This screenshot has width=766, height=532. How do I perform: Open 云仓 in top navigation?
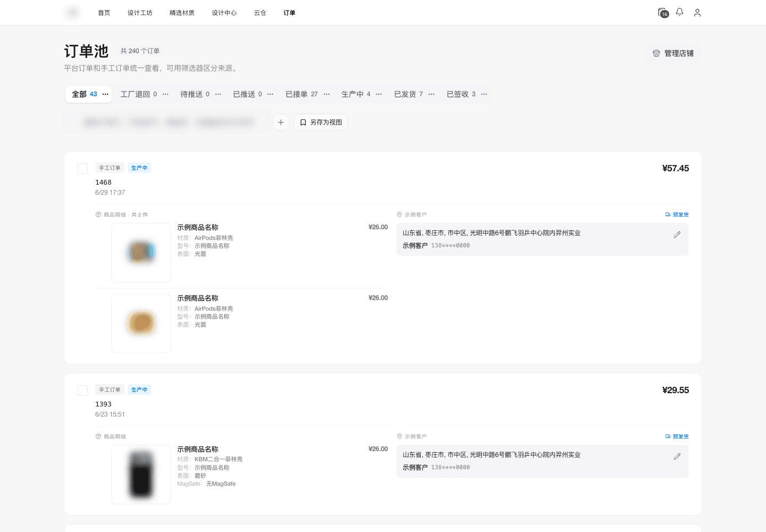(x=260, y=13)
